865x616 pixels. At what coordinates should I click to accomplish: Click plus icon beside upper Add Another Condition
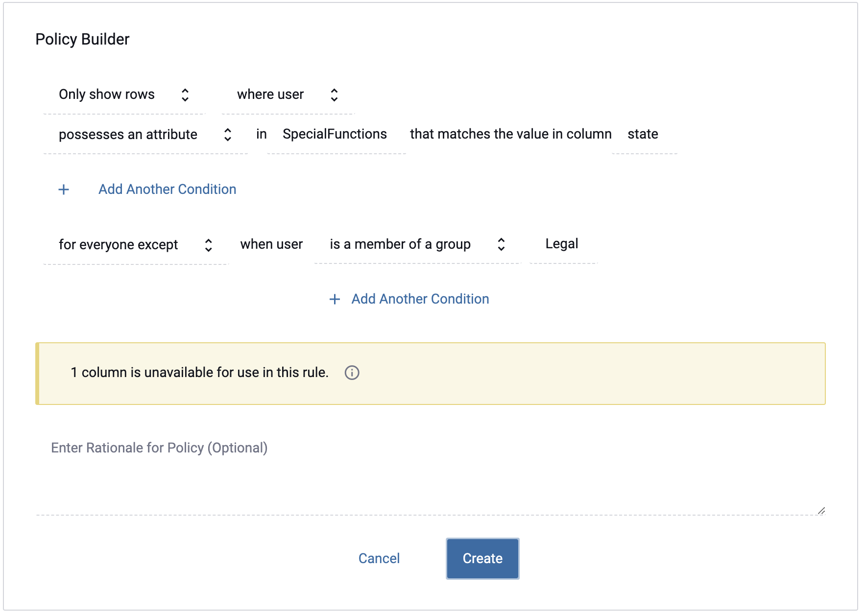(64, 190)
